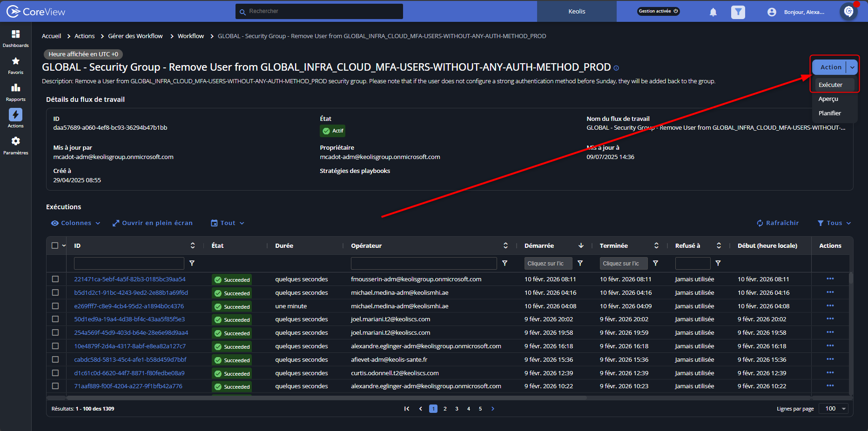Screen dimensions: 868x431
Task: Open execution link b5d1d2c1-91bc-4243
Action: tap(131, 293)
